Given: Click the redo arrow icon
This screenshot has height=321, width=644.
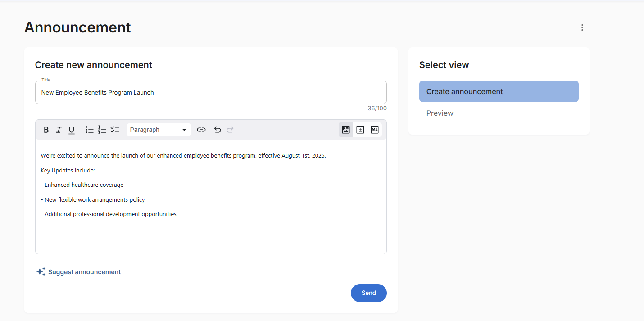Looking at the screenshot, I should point(230,130).
